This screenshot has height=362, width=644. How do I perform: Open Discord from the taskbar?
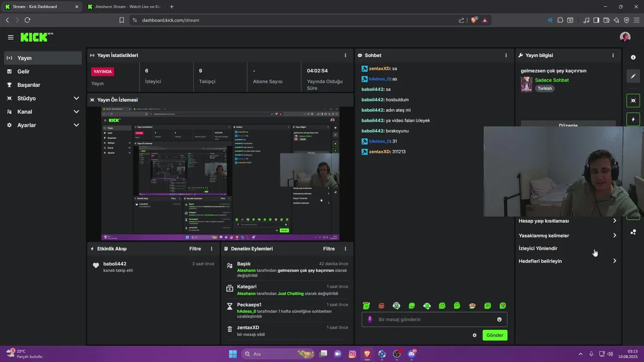[x=412, y=354]
